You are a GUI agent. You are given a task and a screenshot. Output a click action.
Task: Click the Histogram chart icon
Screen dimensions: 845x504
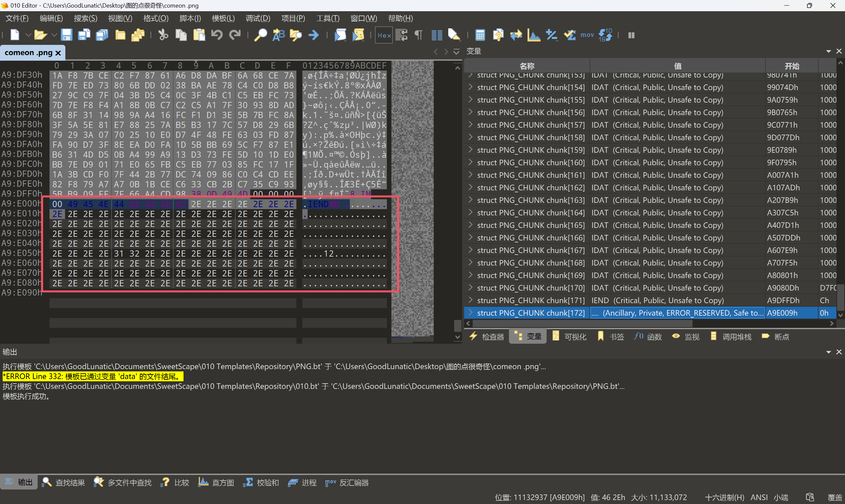coord(533,35)
